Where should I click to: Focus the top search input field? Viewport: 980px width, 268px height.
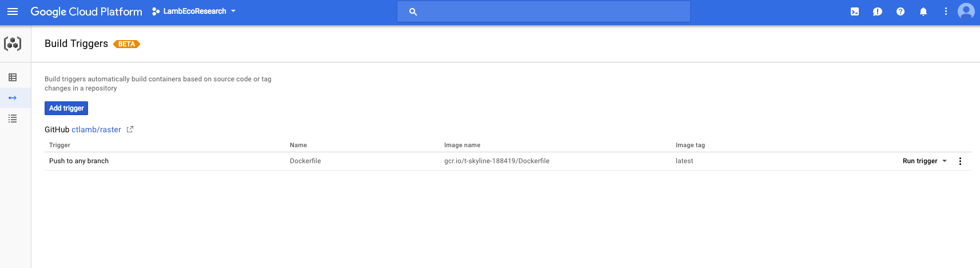(543, 11)
